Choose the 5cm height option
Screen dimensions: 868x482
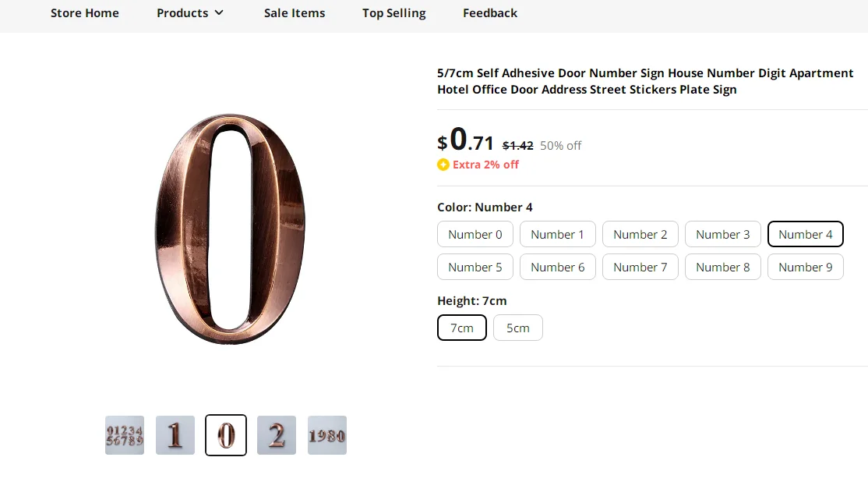point(518,328)
